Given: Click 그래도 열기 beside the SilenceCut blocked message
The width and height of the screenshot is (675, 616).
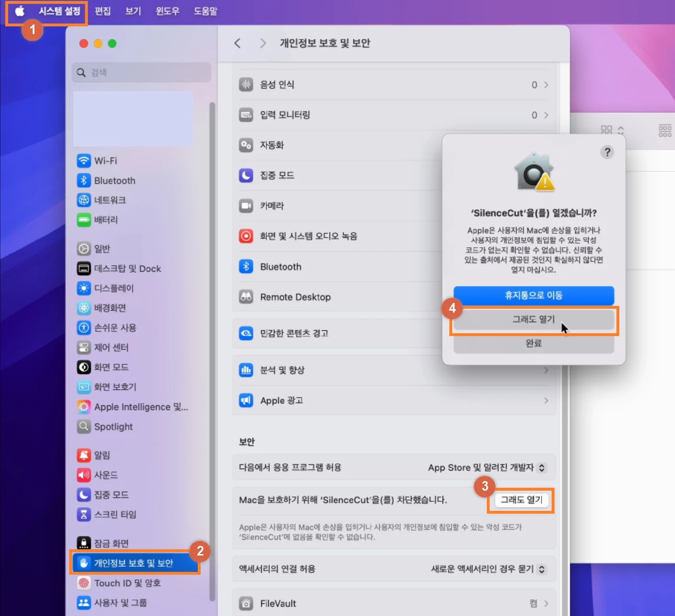Looking at the screenshot, I should point(521,500).
